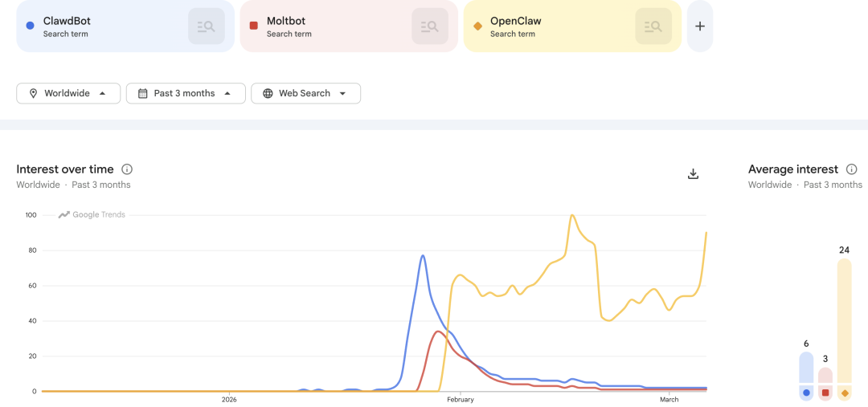
Task: Click the globe icon in Web Search filter
Action: point(268,93)
